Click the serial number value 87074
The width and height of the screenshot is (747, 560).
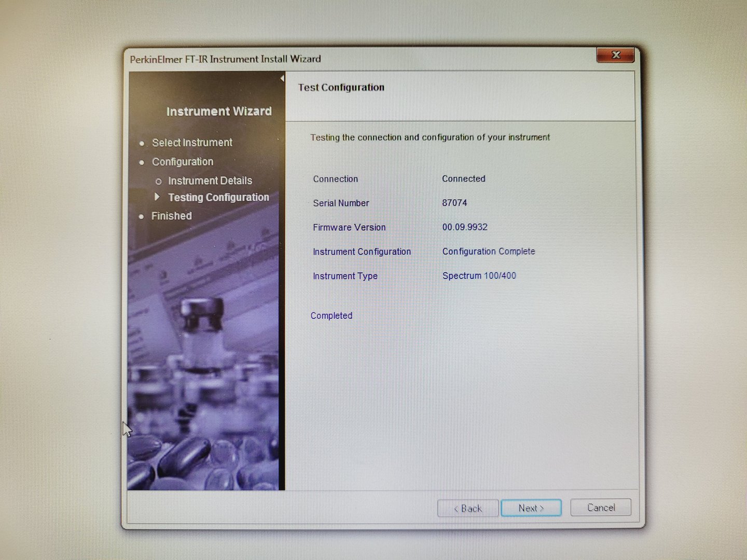454,203
